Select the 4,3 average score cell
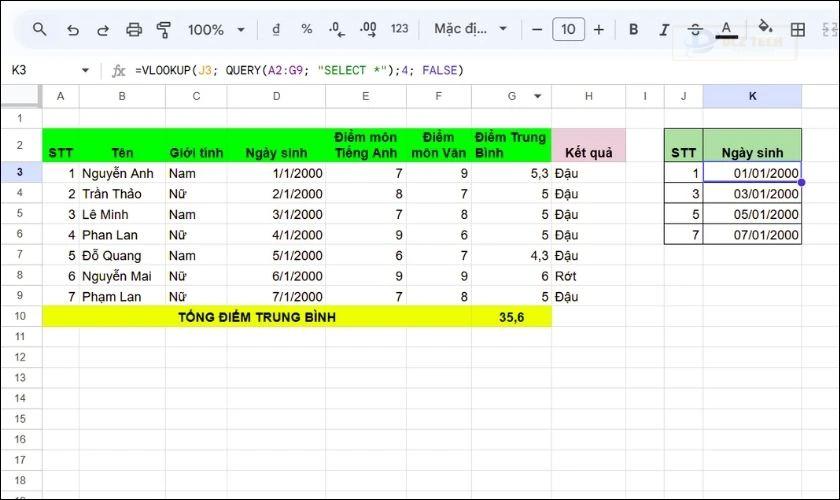This screenshot has height=500, width=840. point(511,255)
